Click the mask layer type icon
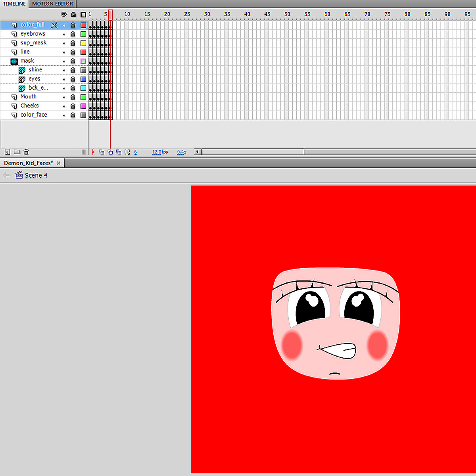476x476 pixels. pyautogui.click(x=14, y=61)
